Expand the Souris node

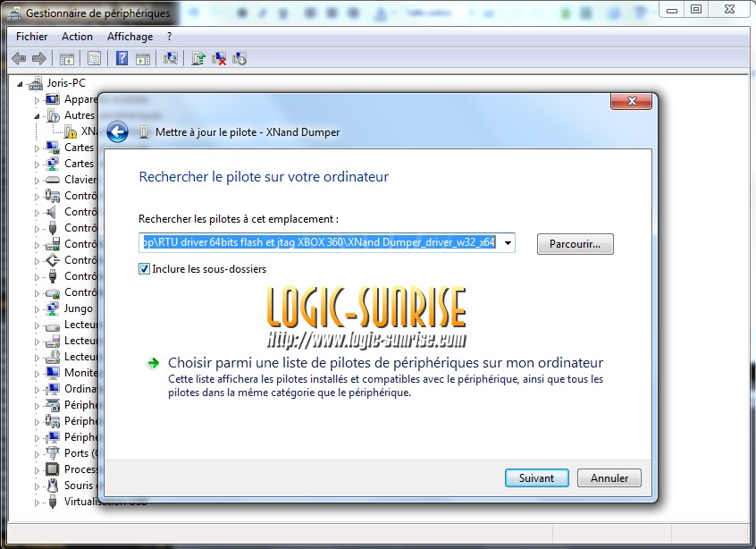coord(37,486)
